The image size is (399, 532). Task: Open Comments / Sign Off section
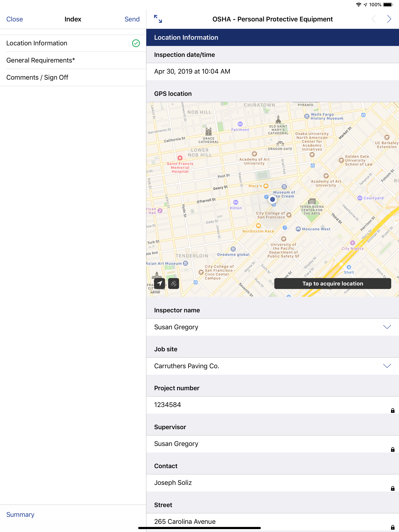(73, 78)
